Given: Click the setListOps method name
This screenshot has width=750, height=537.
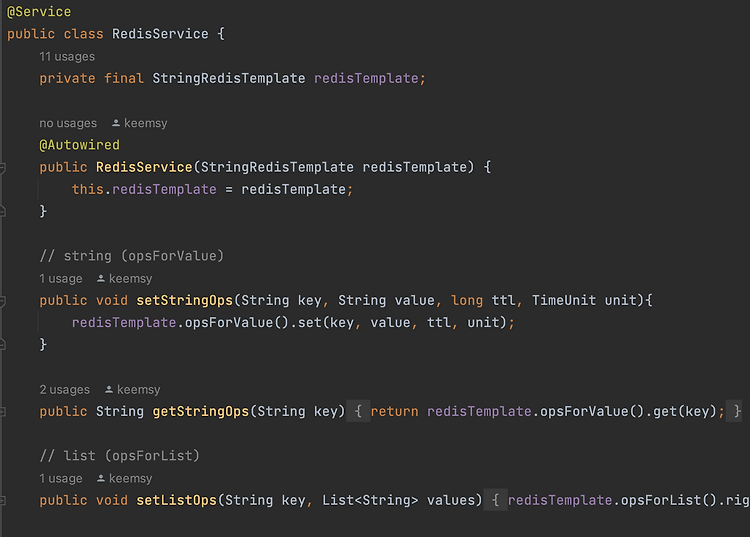Looking at the screenshot, I should [x=176, y=500].
